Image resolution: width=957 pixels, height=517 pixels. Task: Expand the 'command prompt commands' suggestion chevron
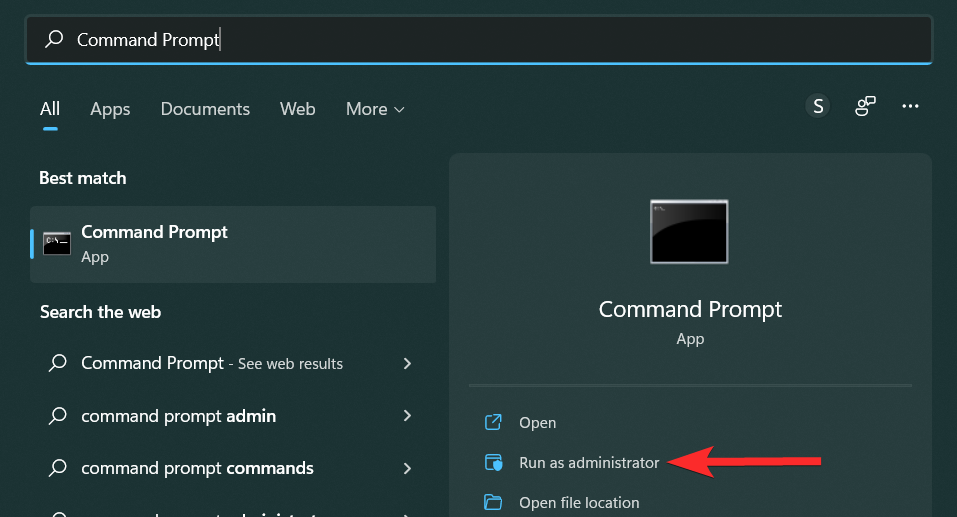(x=407, y=468)
